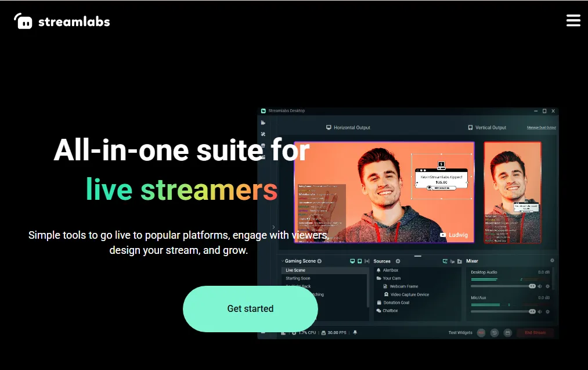This screenshot has width=588, height=370.
Task: Select the Live Scene row
Action: (x=324, y=270)
